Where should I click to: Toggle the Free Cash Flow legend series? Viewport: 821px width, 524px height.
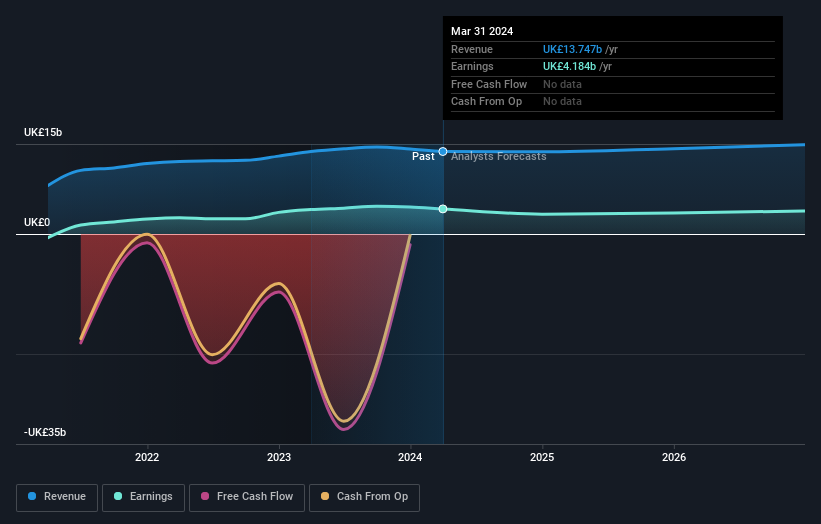coord(247,497)
